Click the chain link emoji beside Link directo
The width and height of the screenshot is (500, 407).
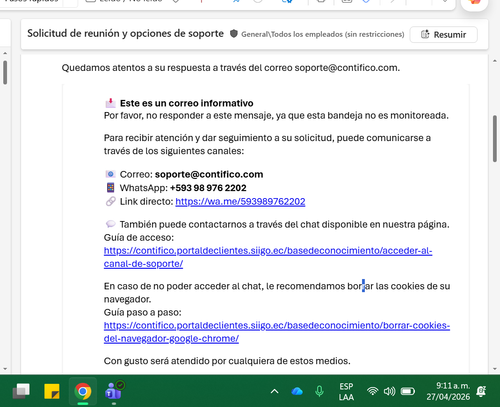tap(110, 201)
